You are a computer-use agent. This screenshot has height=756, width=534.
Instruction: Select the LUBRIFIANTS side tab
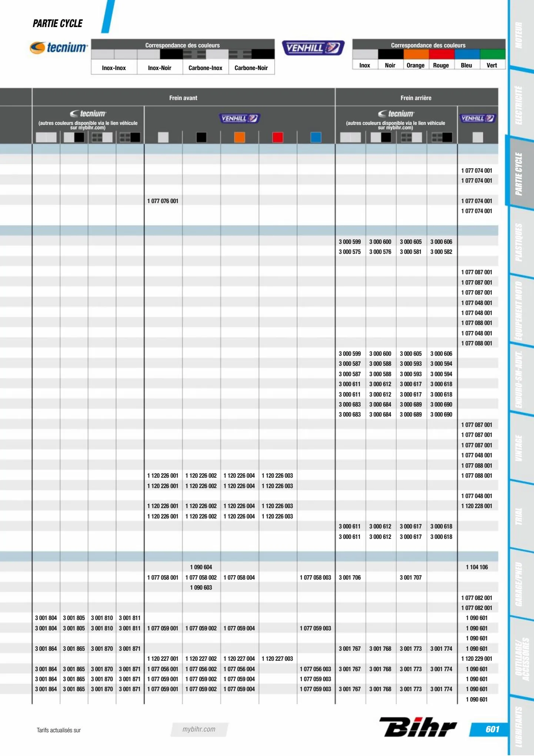(519, 727)
